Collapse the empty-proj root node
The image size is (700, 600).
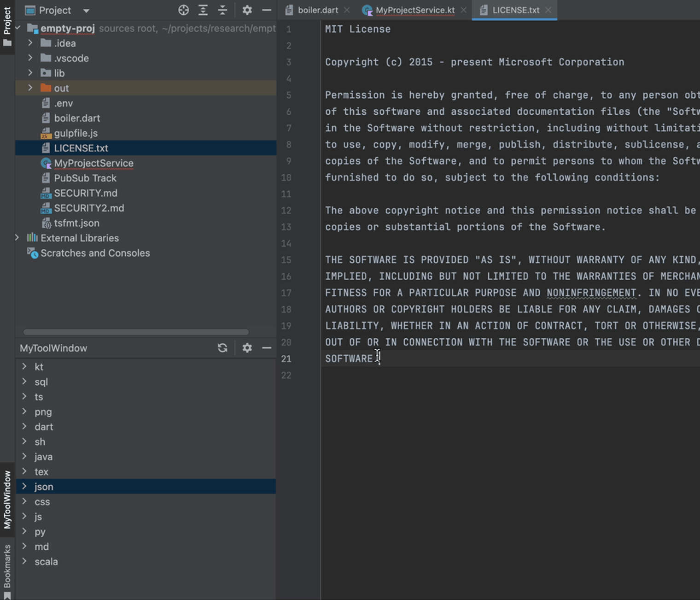[x=17, y=28]
